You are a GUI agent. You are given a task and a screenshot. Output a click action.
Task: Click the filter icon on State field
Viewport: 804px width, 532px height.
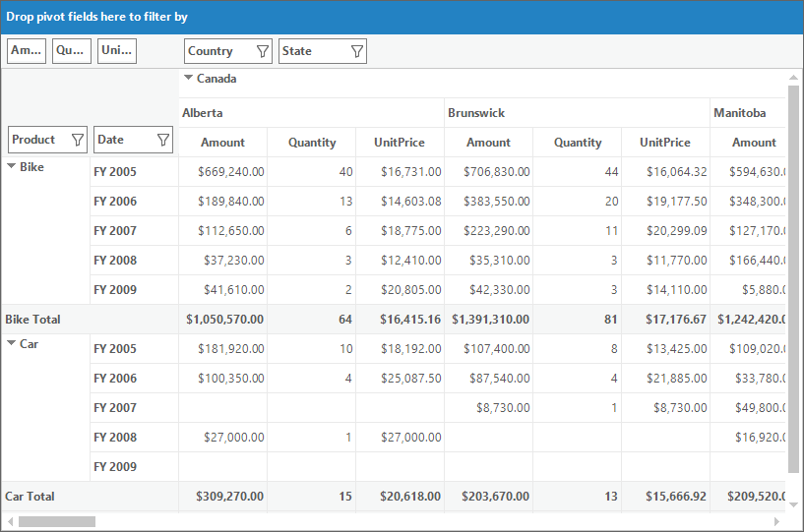357,51
